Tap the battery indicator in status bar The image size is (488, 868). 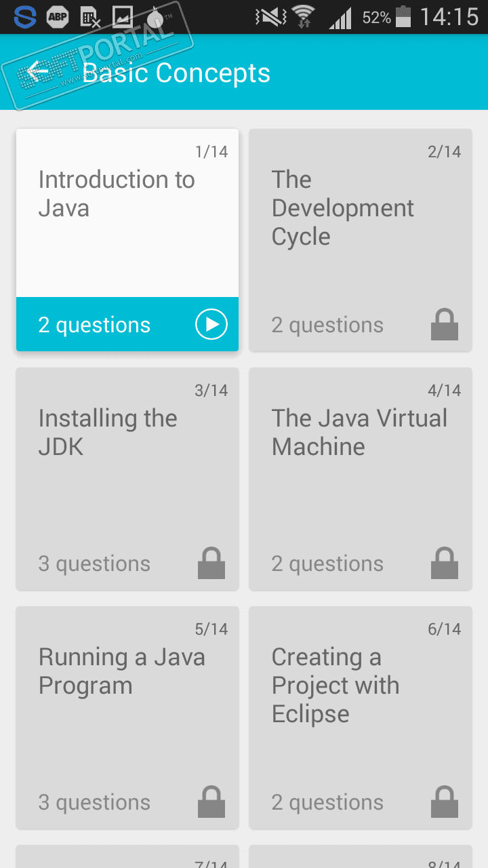(x=403, y=17)
